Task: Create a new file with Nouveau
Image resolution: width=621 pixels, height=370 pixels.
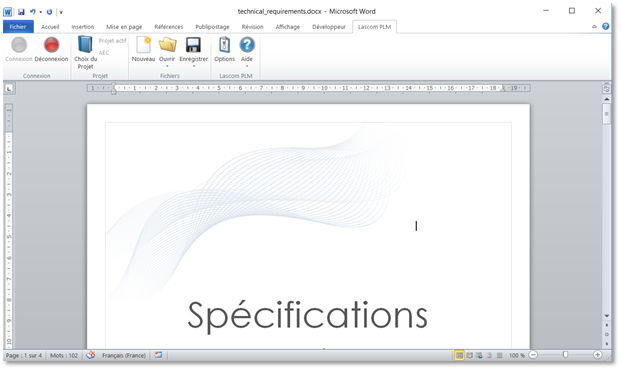Action: pos(143,49)
